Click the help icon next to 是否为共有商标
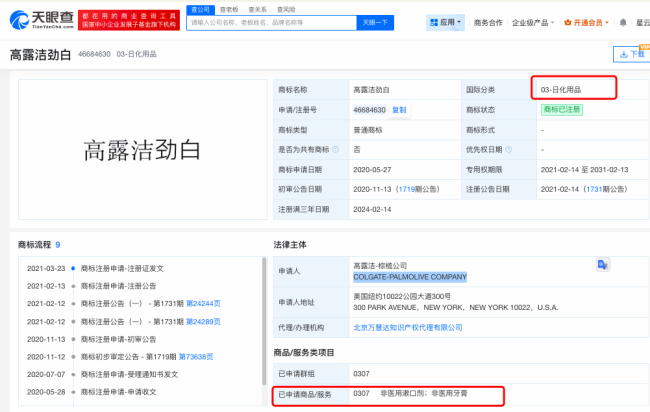This screenshot has height=412, width=650. pos(335,150)
